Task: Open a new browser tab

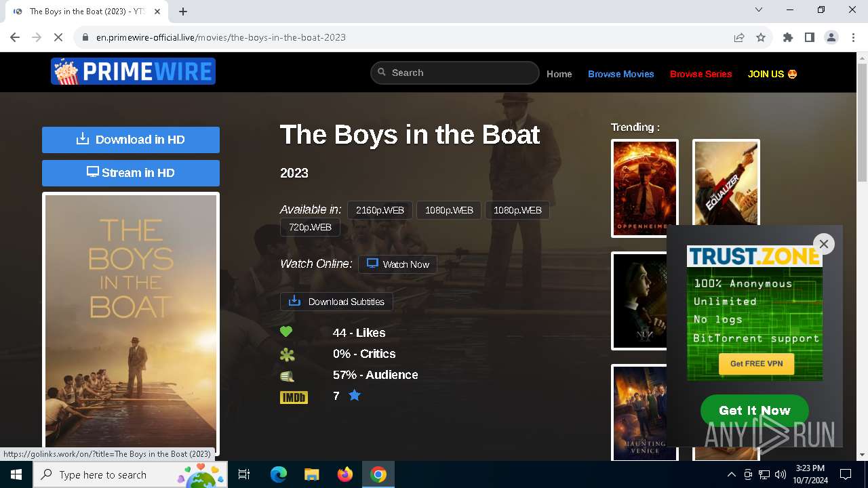Action: (183, 12)
